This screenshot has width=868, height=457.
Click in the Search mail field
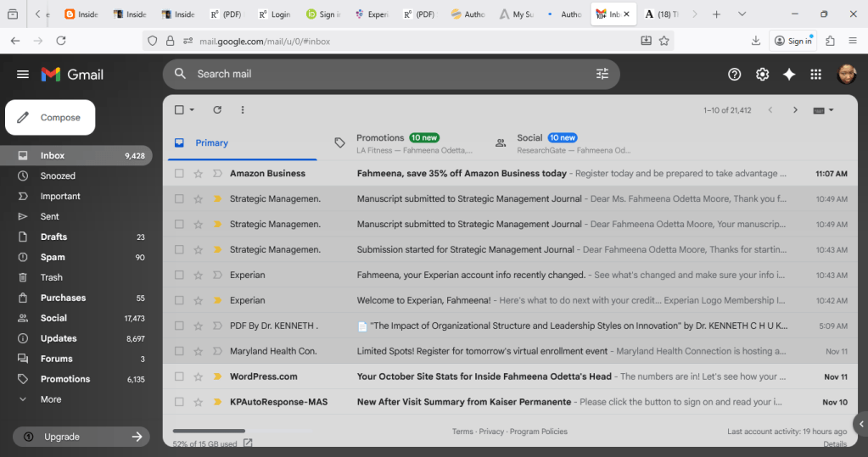coord(390,74)
